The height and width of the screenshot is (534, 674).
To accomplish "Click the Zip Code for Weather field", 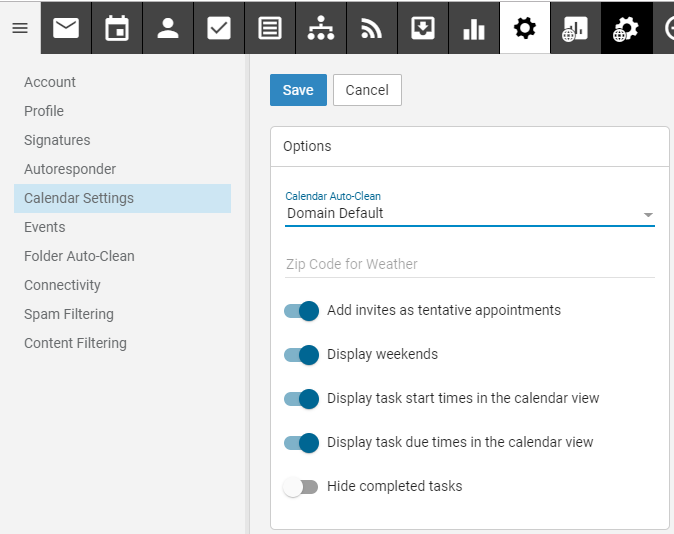I will click(470, 264).
